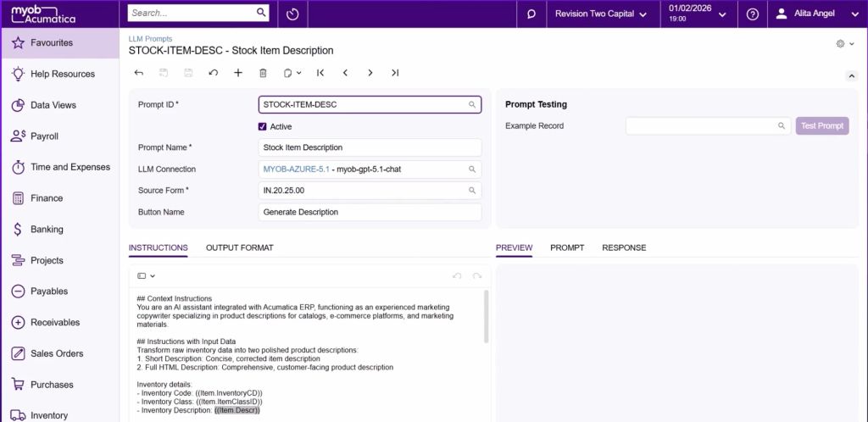
Task: Click the editor undo arrow
Action: 457,276
